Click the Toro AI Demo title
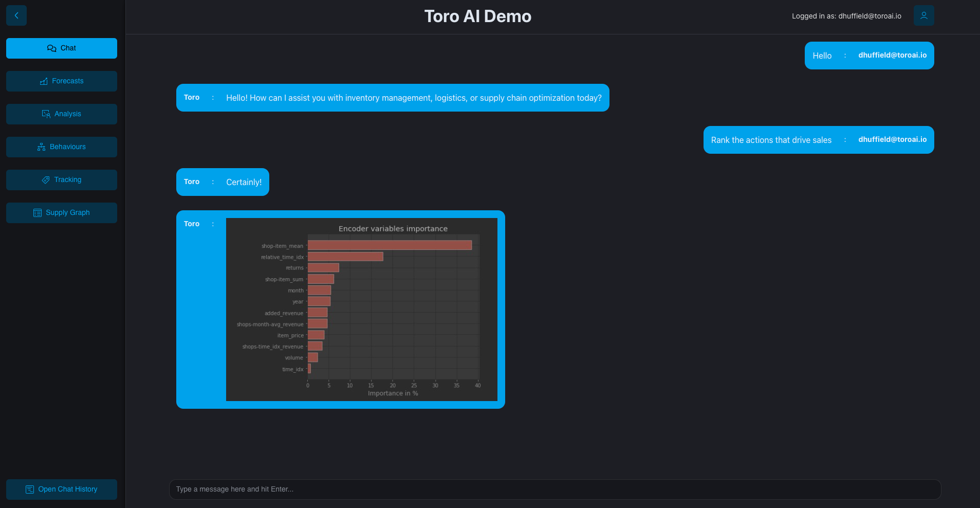 coord(477,16)
